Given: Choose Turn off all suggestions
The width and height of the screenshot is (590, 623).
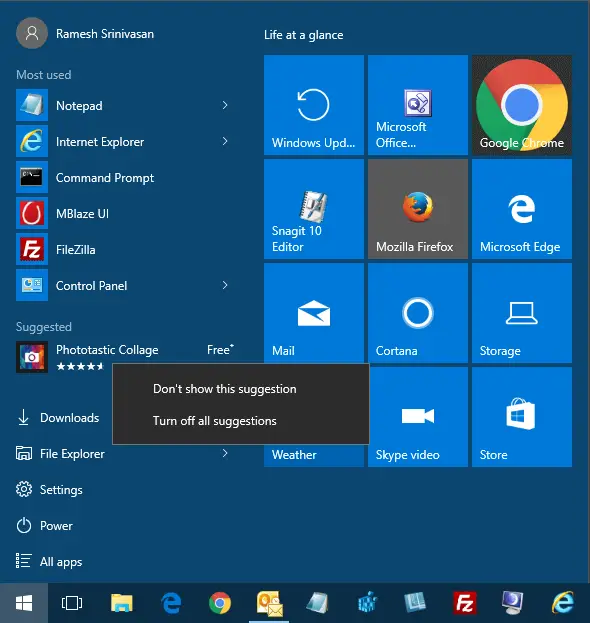Looking at the screenshot, I should (x=241, y=421).
